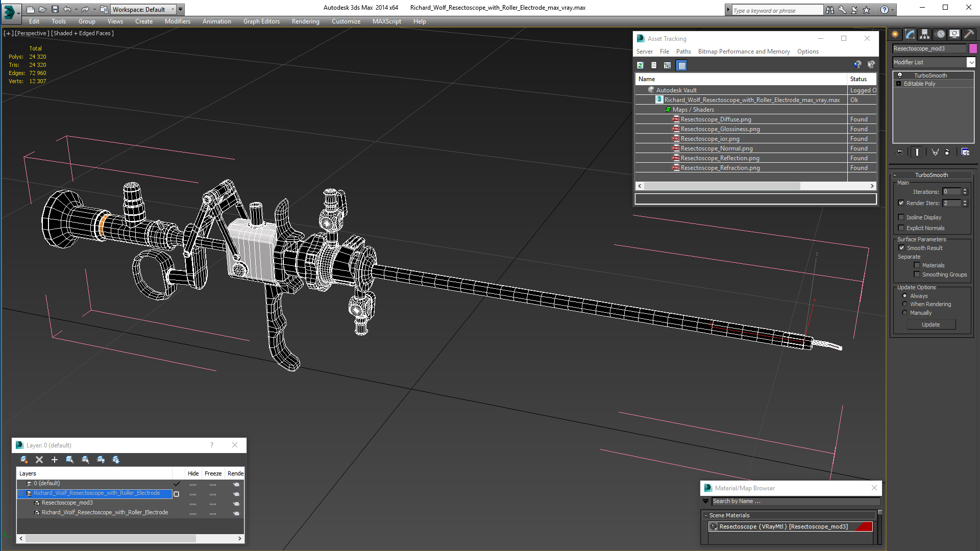Click the Layer dialog horizontal scrollbar
This screenshot has width=980, height=551.
coord(111,538)
